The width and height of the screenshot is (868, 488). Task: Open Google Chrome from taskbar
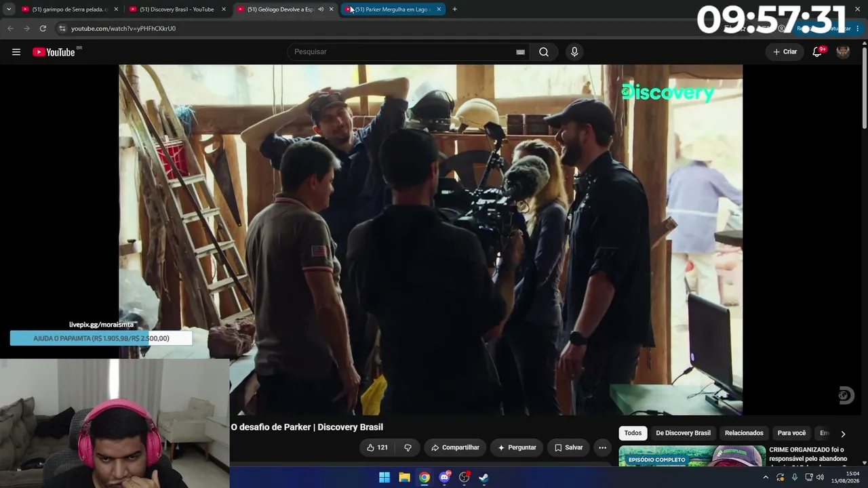pyautogui.click(x=424, y=477)
